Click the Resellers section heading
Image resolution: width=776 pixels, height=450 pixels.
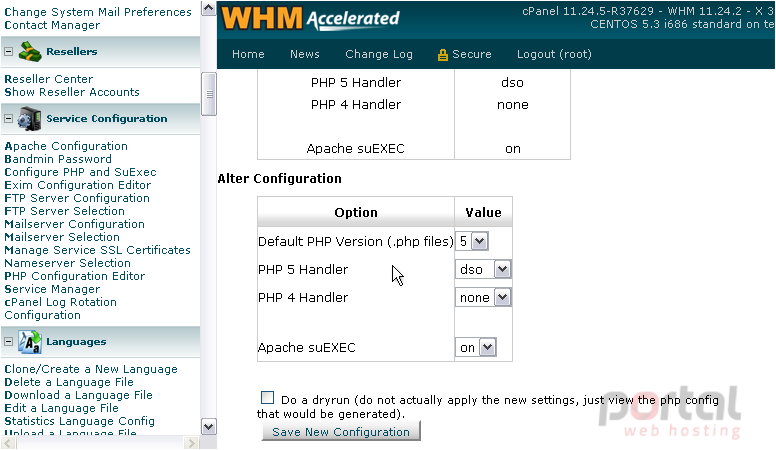pyautogui.click(x=72, y=51)
